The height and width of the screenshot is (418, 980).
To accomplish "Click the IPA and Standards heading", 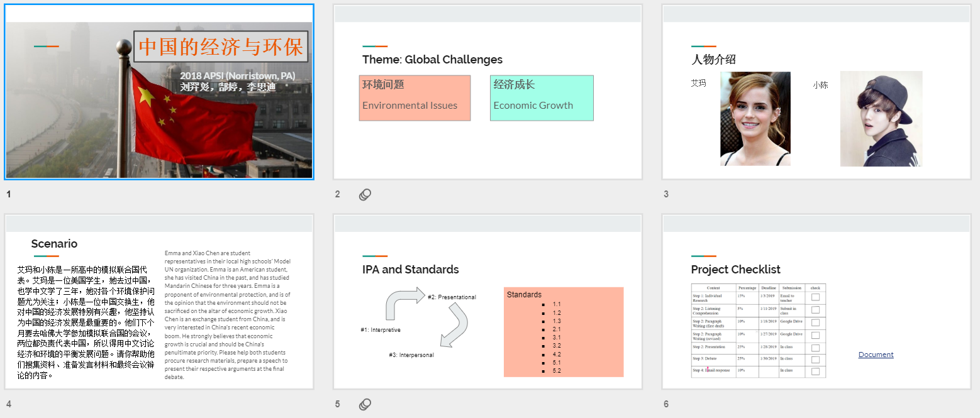I will (411, 269).
